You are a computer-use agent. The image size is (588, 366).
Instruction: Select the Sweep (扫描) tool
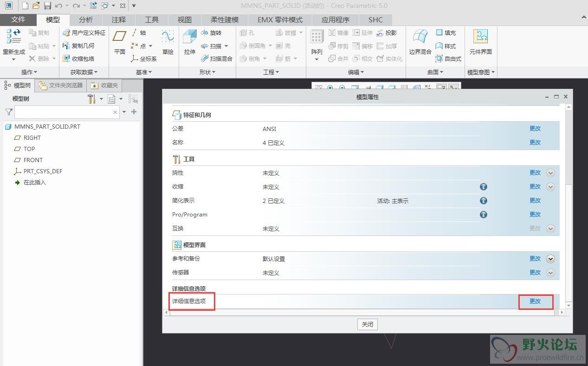click(212, 46)
